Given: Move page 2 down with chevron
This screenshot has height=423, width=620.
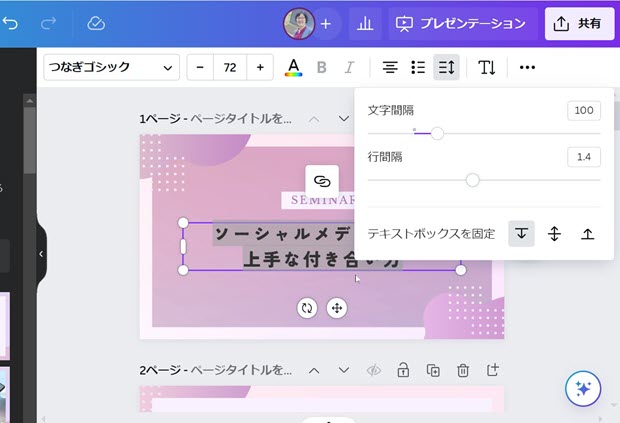Looking at the screenshot, I should click(344, 370).
